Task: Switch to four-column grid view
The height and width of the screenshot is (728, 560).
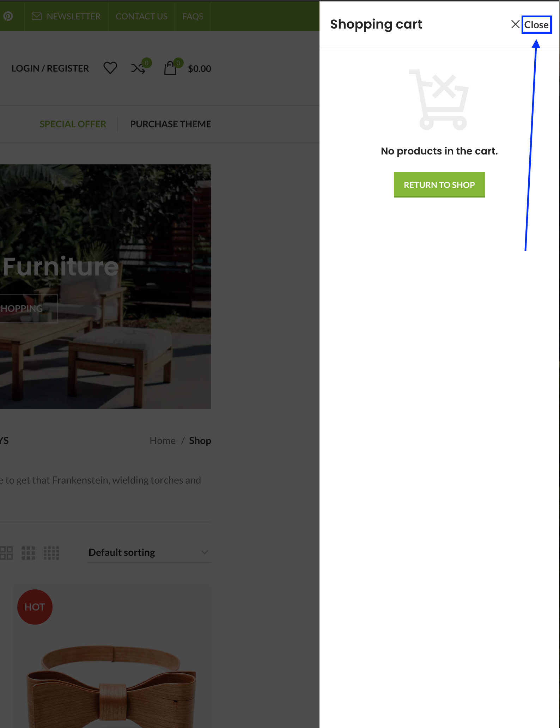Action: (51, 553)
